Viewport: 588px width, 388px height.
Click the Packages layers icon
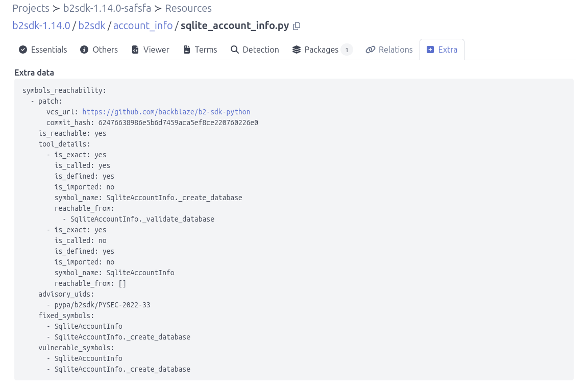296,50
